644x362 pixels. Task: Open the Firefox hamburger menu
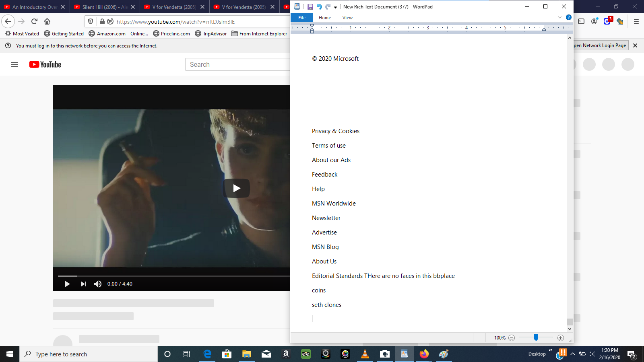pyautogui.click(x=636, y=21)
